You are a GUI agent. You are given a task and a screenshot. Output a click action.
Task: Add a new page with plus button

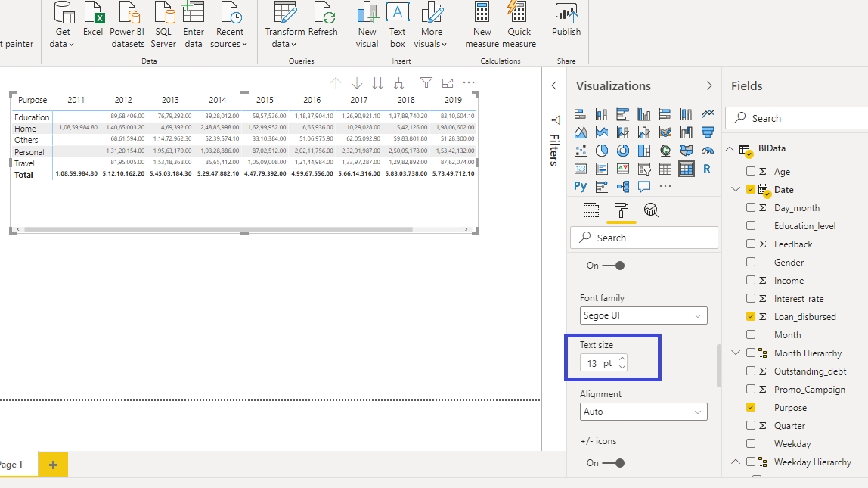pyautogui.click(x=53, y=465)
